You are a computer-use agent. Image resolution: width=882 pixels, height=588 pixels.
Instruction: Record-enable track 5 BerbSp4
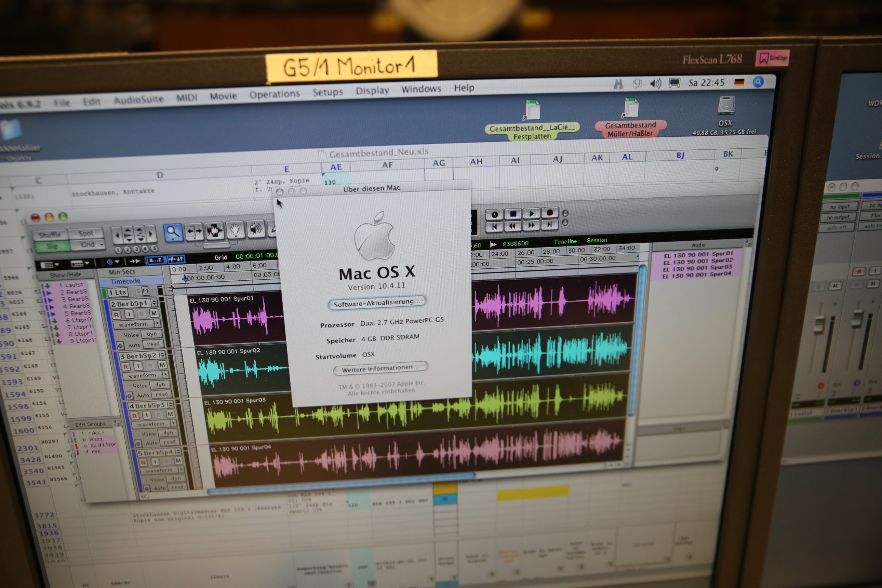[143, 463]
